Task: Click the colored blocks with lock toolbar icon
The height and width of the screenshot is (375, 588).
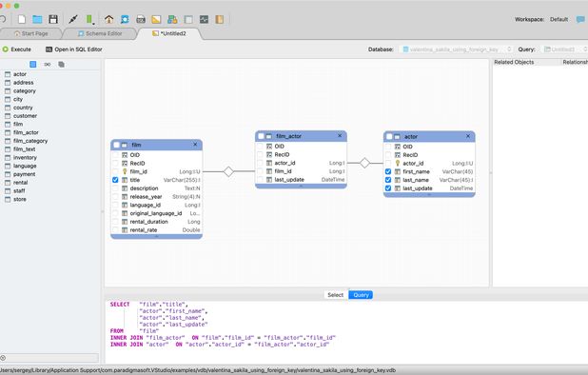Action: [172, 19]
